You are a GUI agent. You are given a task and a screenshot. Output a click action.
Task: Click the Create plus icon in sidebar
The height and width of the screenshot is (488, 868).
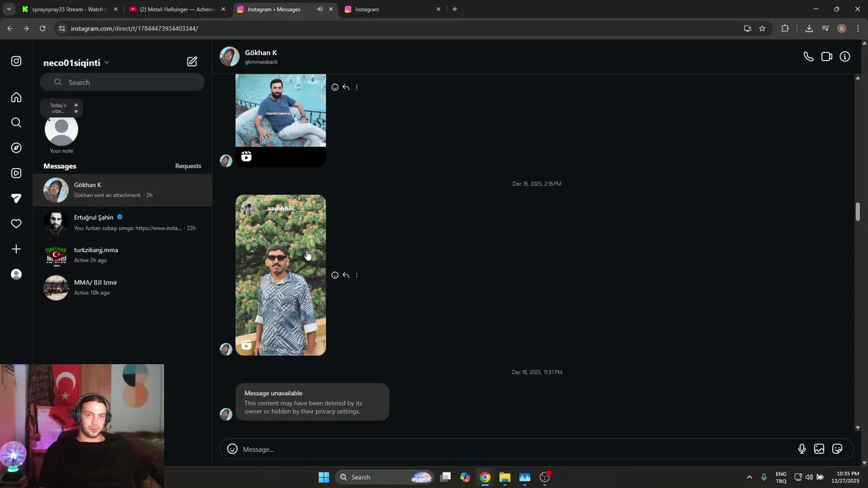point(16,249)
